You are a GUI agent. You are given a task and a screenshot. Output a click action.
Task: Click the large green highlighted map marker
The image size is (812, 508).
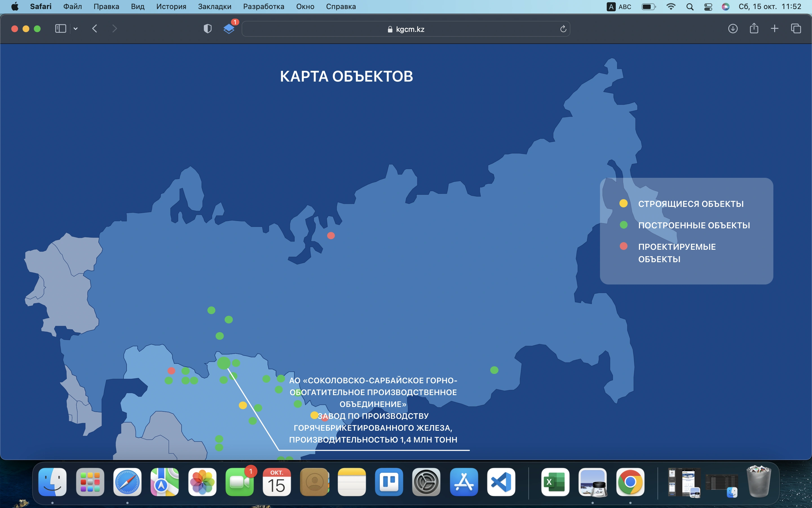(224, 363)
